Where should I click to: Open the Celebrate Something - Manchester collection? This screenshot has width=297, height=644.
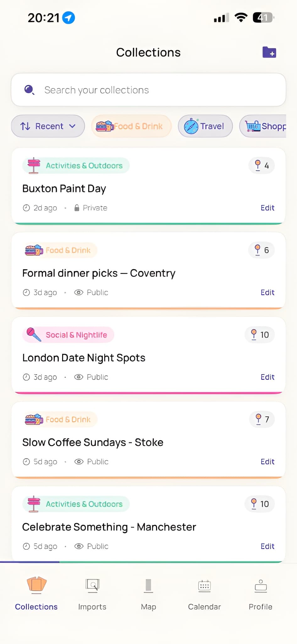(109, 527)
